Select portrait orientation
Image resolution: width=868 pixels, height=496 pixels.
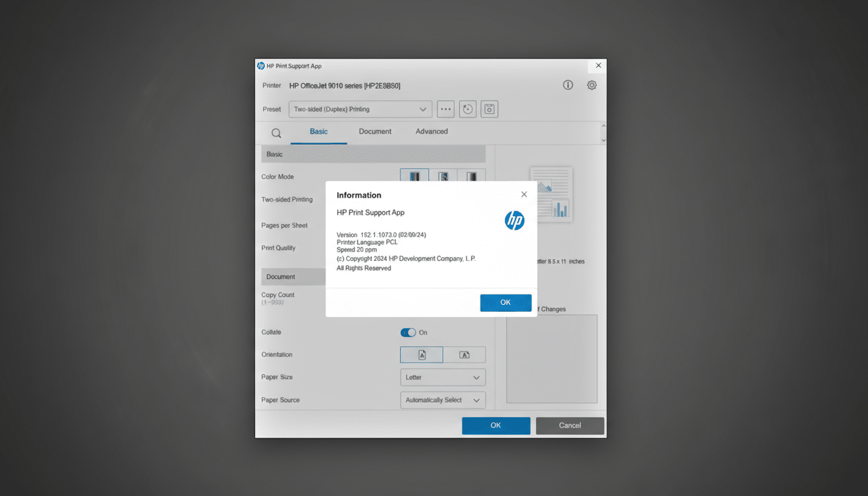[421, 354]
